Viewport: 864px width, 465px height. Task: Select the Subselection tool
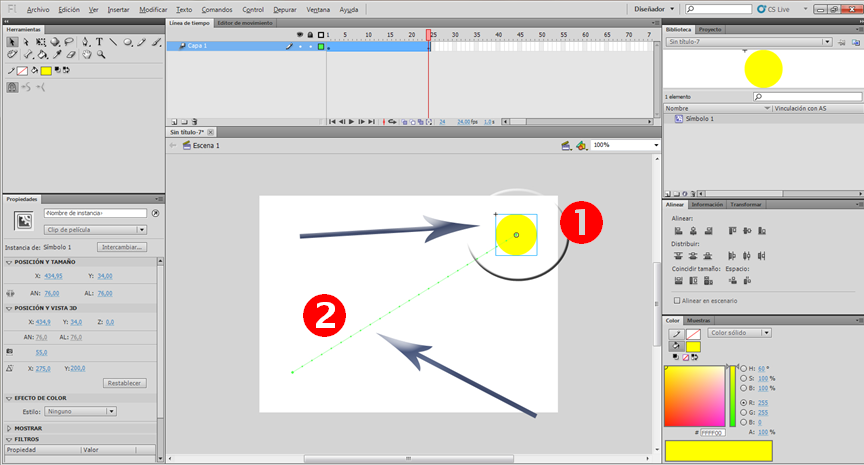26,42
